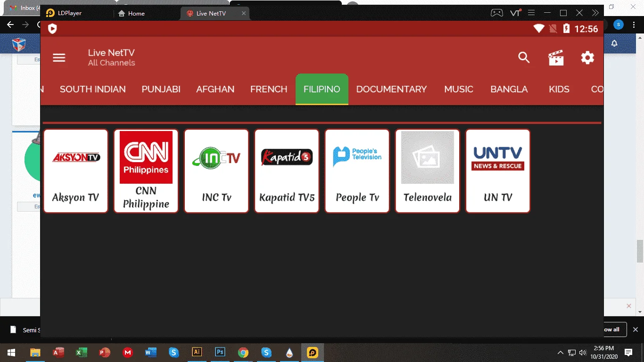Switch to the MUSIC tab

click(x=459, y=89)
